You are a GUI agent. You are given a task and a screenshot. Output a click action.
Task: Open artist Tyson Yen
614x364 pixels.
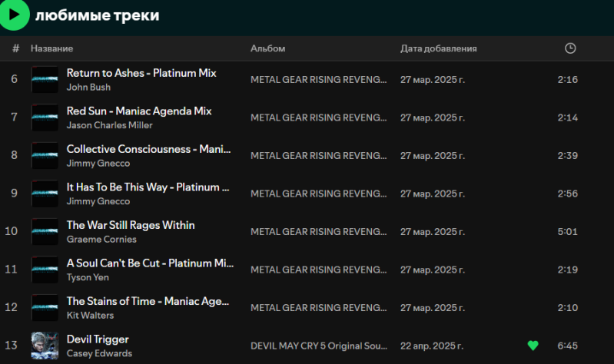click(88, 277)
